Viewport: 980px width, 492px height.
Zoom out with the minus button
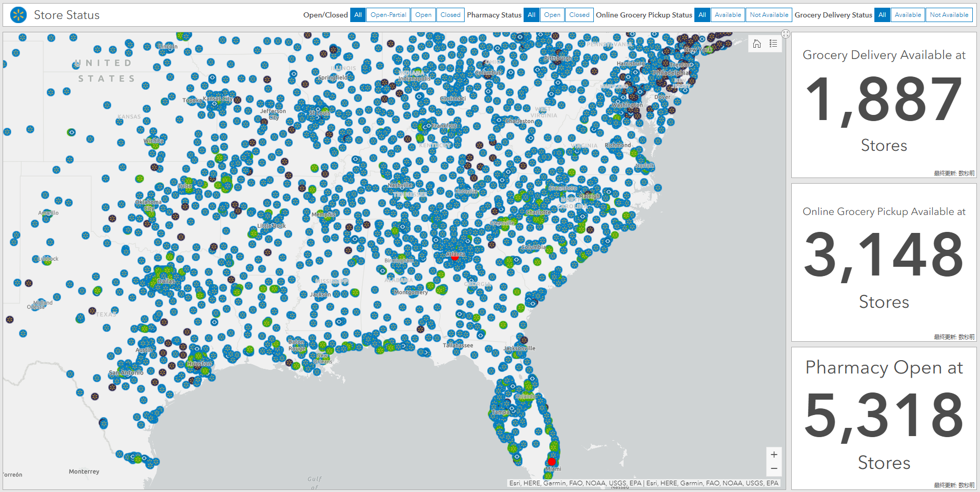coord(774,468)
